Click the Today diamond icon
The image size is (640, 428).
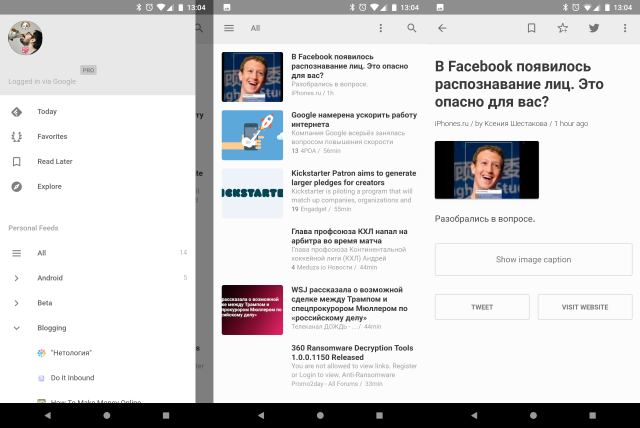[x=16, y=111]
